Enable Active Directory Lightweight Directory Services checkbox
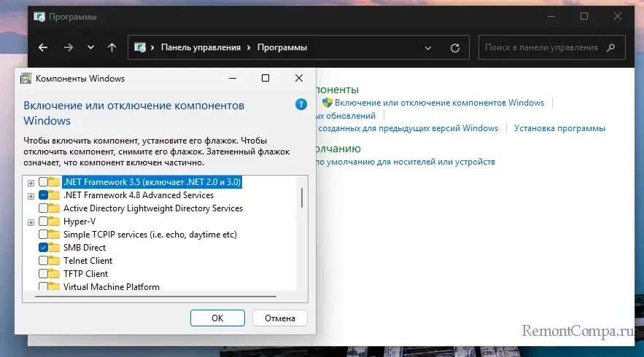 pos(43,208)
